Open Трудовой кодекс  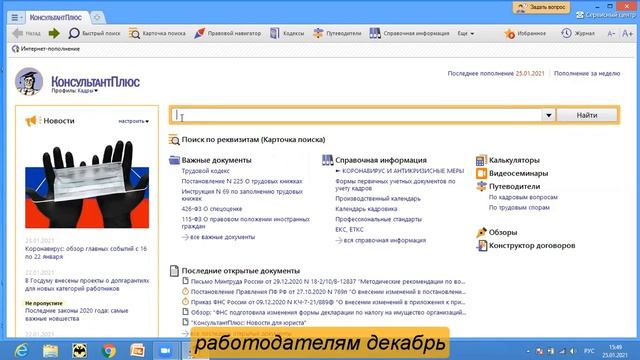[205, 171]
